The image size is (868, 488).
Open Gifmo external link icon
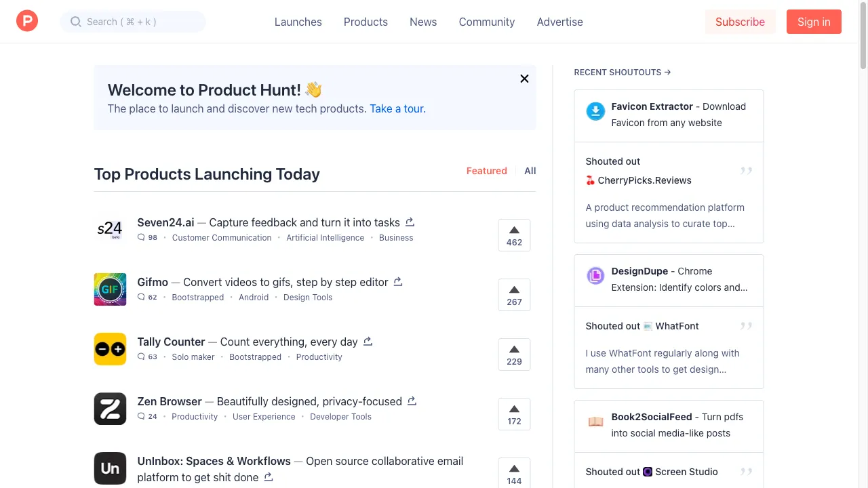398,281
